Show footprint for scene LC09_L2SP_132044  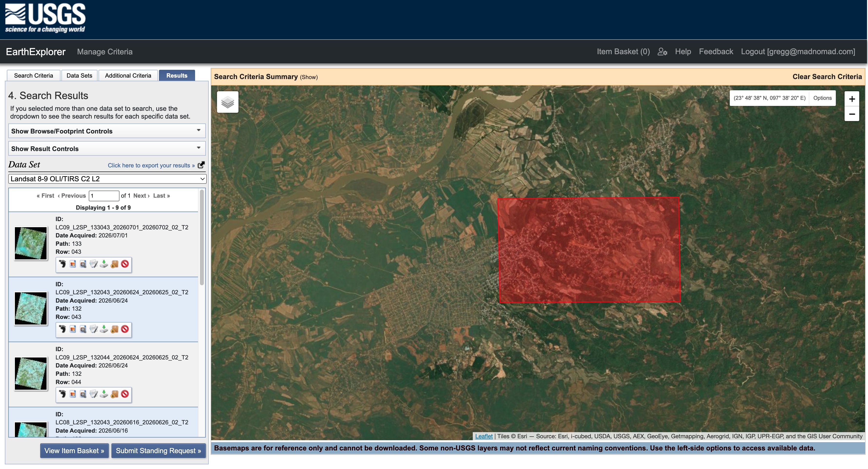pos(62,394)
